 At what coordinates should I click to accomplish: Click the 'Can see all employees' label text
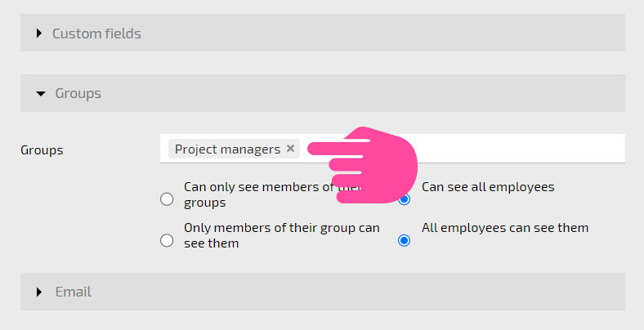coord(488,187)
